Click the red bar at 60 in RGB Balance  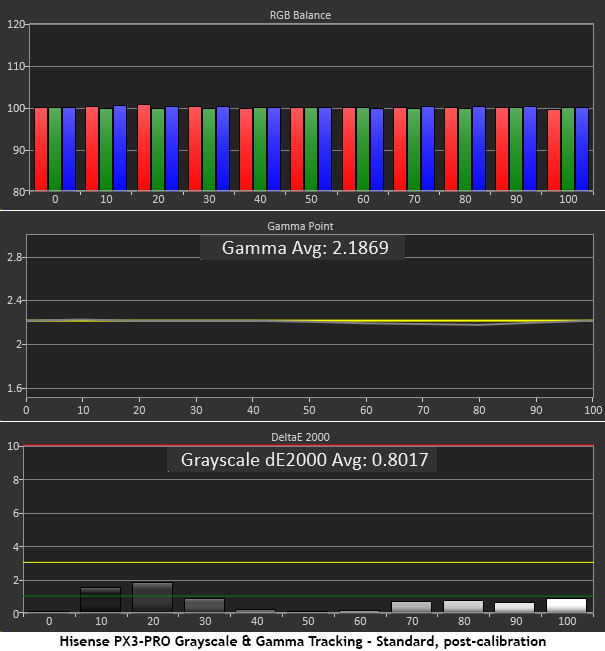349,149
